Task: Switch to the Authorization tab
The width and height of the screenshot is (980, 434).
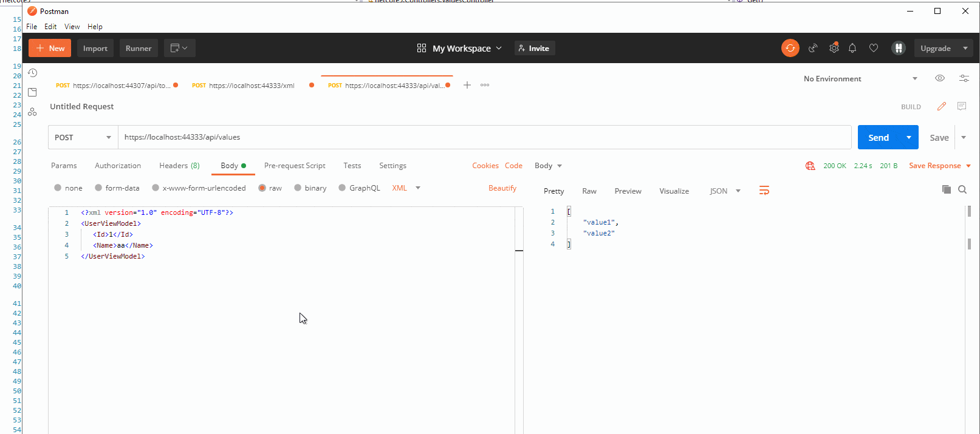Action: point(118,166)
